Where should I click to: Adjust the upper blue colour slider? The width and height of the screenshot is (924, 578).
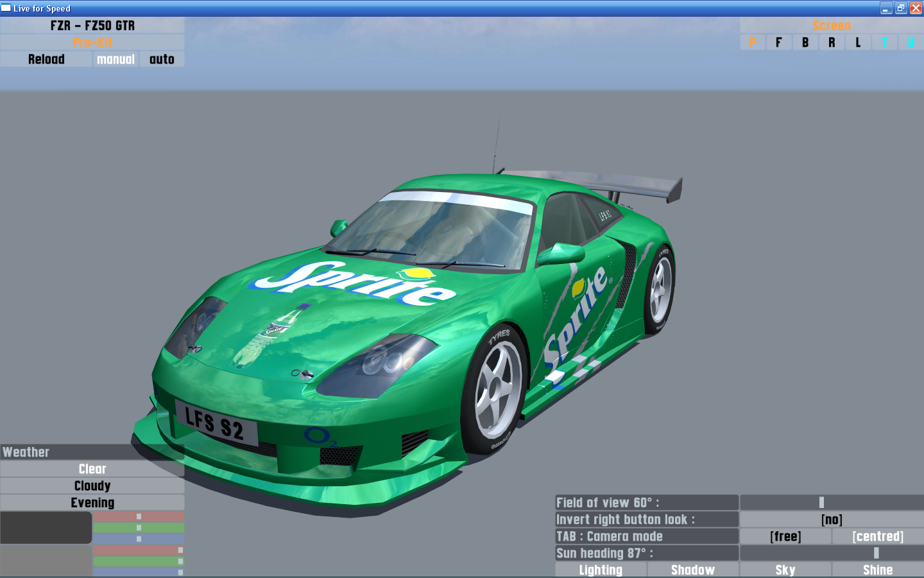pyautogui.click(x=139, y=539)
